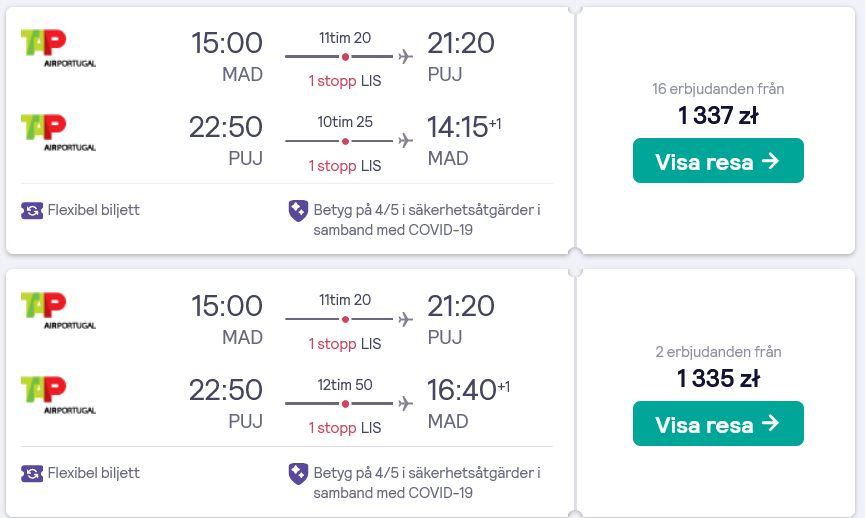
Task: Click the Flexibel biljett label in first card
Action: pos(94,210)
